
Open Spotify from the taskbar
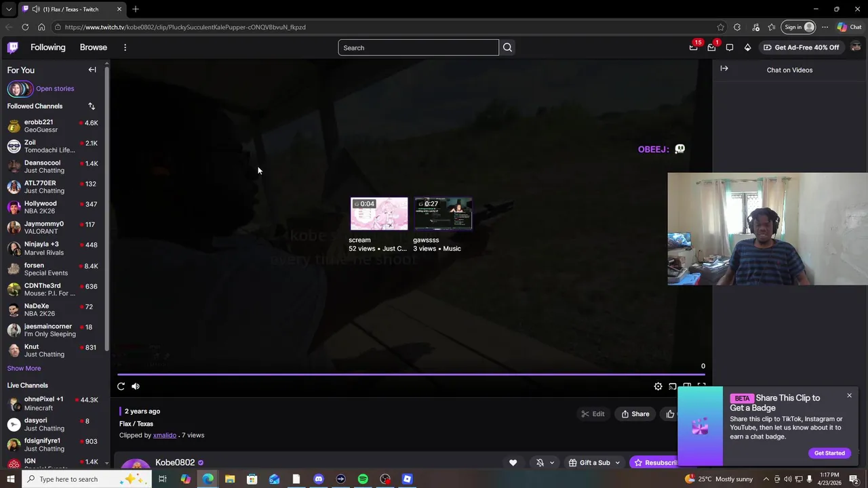click(363, 479)
